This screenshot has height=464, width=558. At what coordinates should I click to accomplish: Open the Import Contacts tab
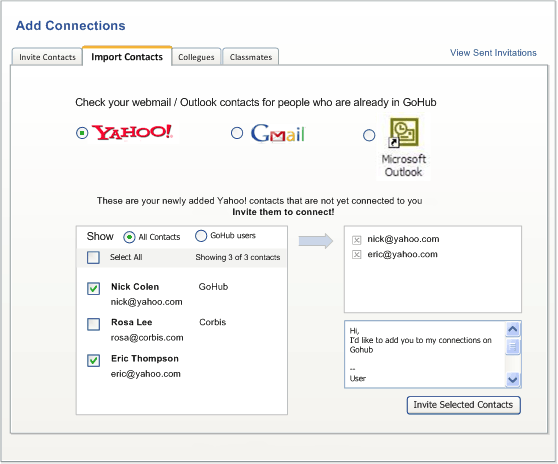127,56
